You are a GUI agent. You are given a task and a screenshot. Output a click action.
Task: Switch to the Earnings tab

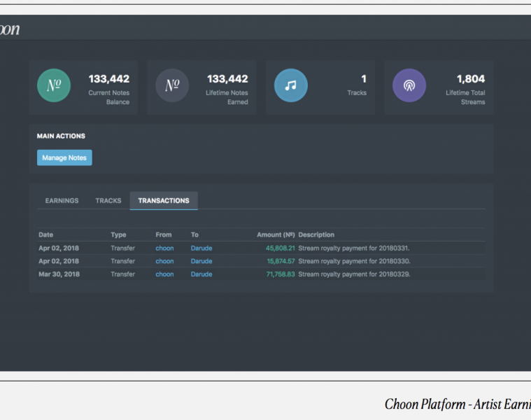(62, 201)
